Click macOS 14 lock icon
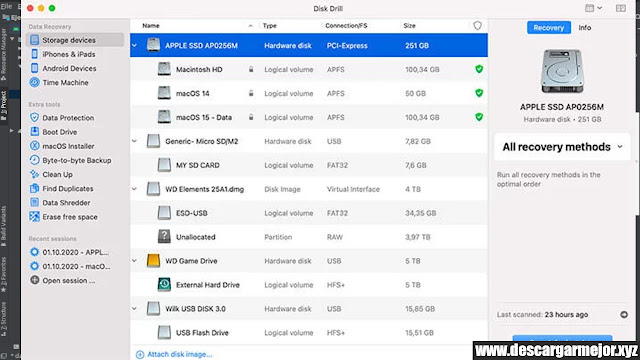Image resolution: width=640 pixels, height=360 pixels. pos(251,93)
